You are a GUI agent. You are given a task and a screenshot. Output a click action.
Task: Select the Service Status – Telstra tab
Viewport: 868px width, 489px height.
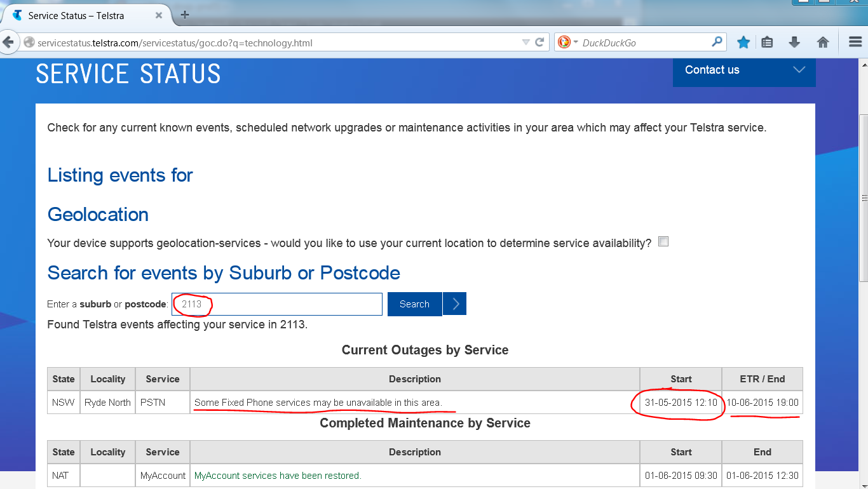[89, 15]
